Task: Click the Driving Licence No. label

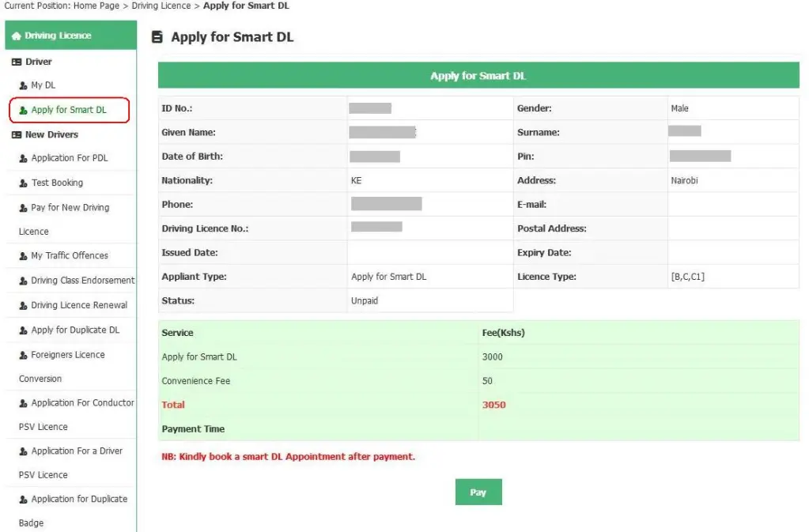Action: [x=205, y=228]
